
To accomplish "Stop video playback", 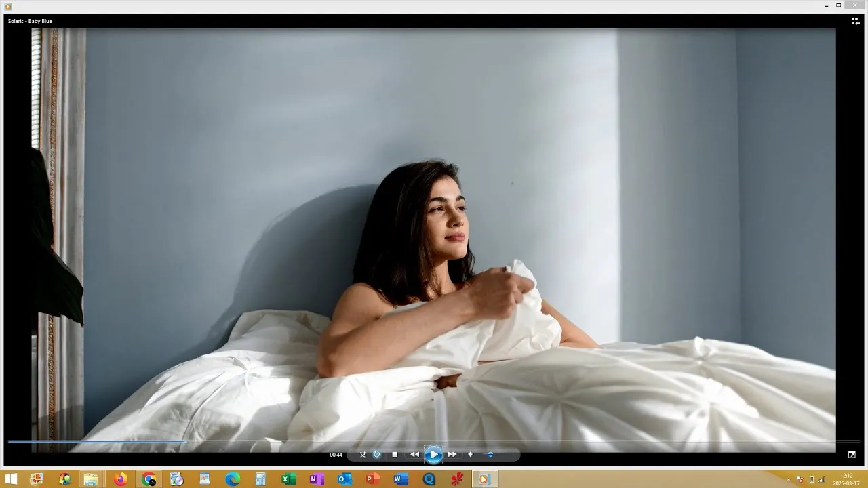I will coord(395,455).
